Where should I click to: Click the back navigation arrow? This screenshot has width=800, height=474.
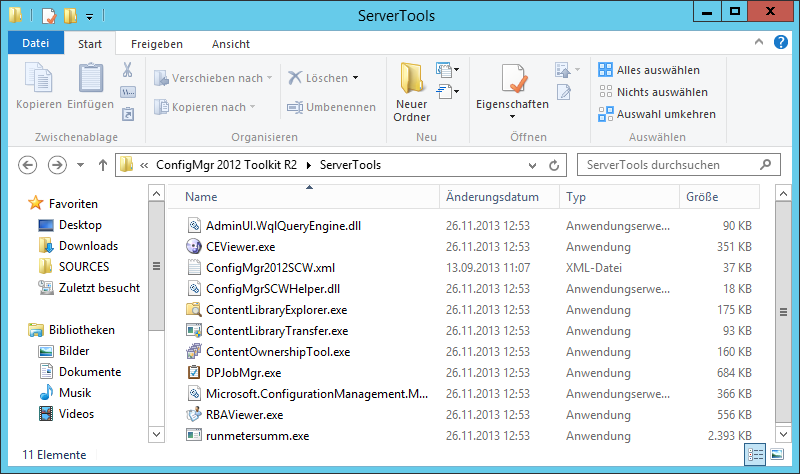[x=28, y=165]
